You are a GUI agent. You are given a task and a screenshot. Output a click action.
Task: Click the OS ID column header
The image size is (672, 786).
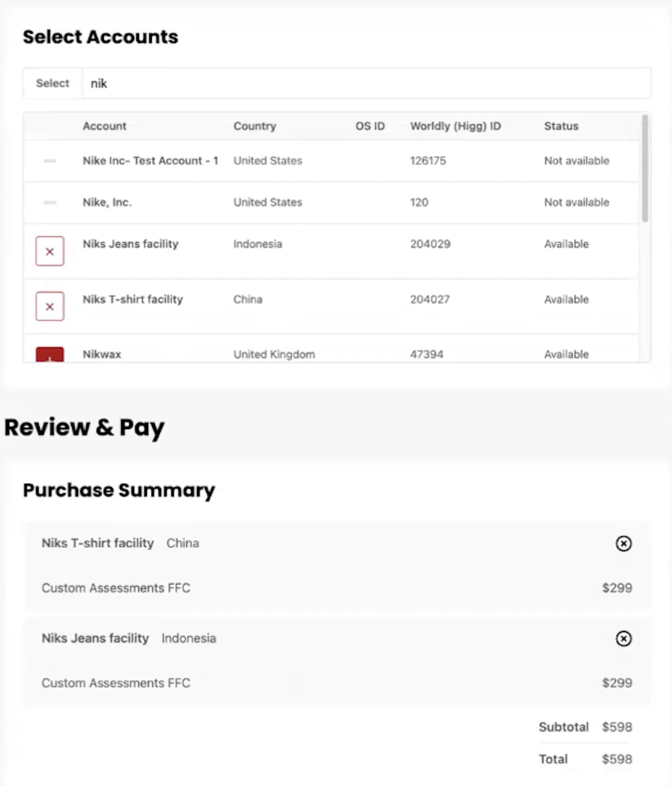pos(370,126)
